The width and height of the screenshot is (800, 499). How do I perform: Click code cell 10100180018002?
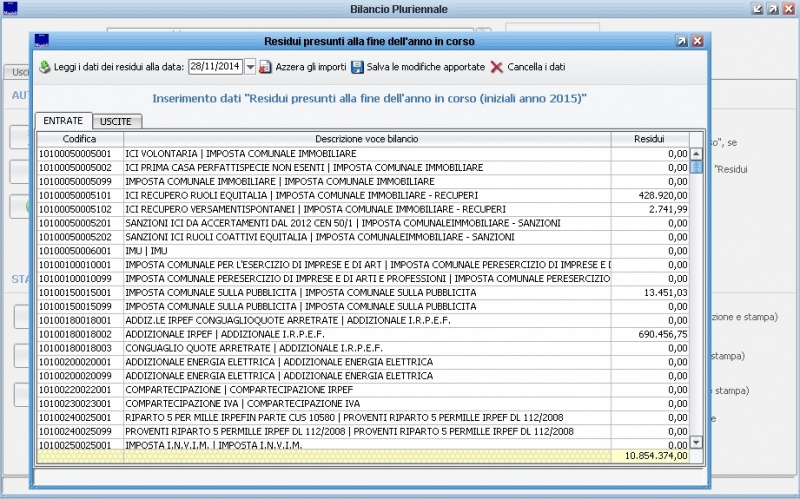point(80,334)
